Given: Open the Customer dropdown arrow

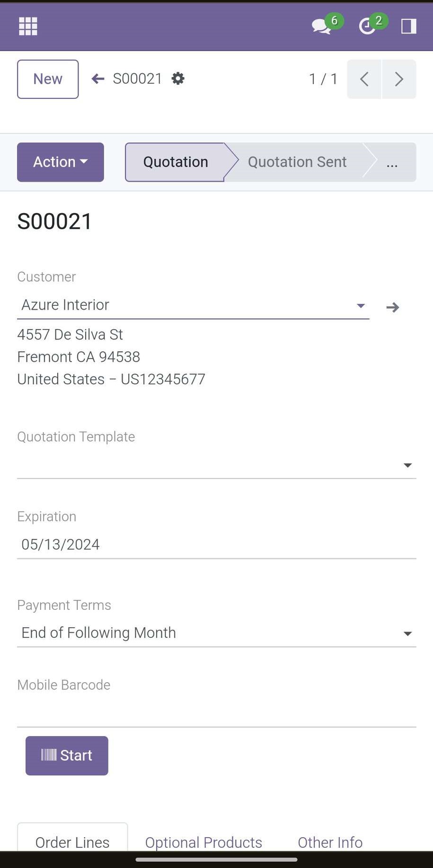Looking at the screenshot, I should pyautogui.click(x=361, y=305).
